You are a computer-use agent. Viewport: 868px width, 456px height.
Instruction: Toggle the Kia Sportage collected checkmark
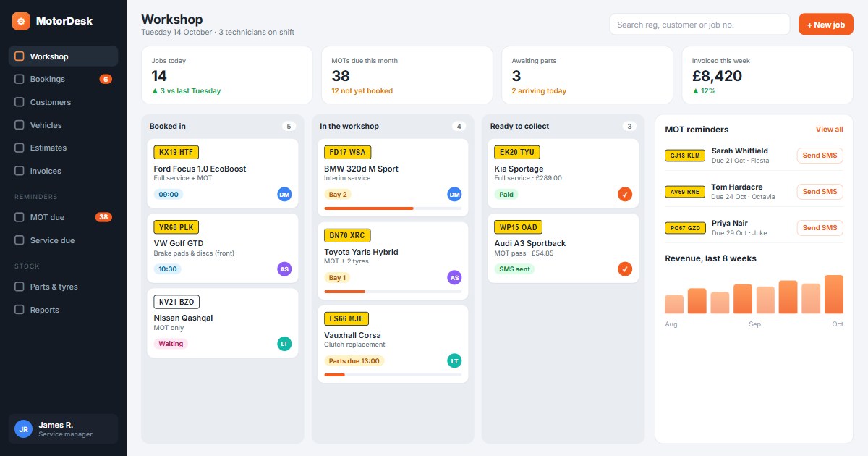coord(625,194)
